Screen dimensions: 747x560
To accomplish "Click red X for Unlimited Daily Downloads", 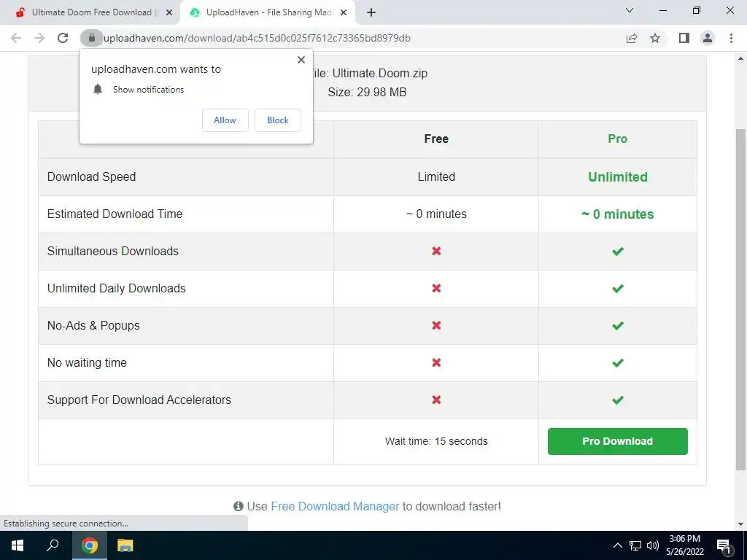I will (x=436, y=288).
